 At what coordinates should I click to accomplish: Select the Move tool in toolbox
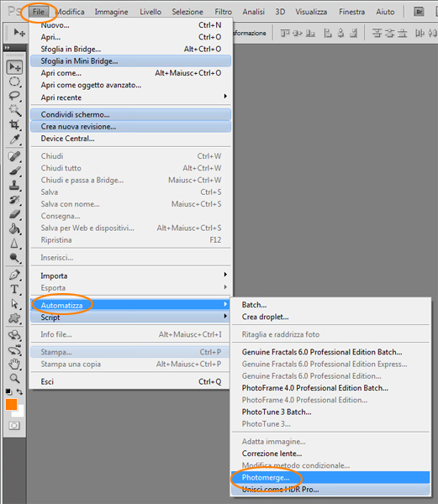pos(14,67)
